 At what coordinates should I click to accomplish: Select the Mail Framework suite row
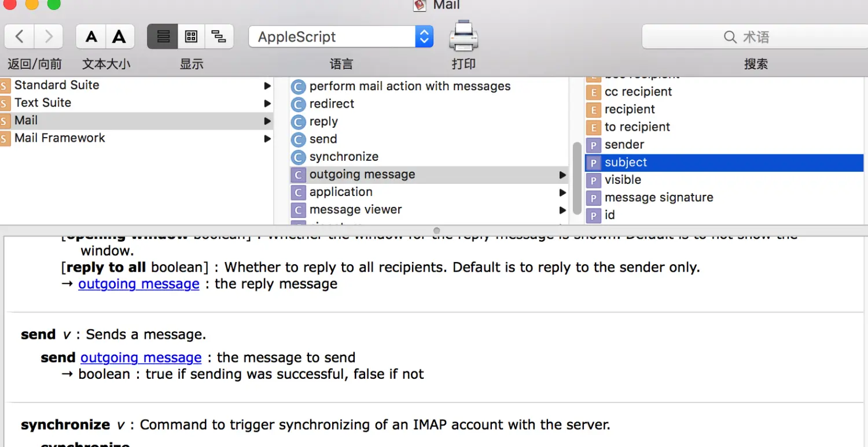(x=137, y=138)
